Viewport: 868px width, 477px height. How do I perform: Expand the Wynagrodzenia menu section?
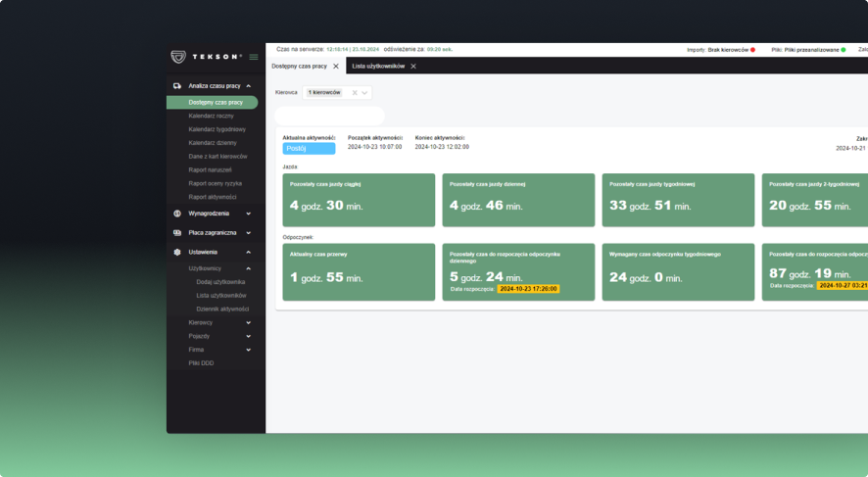[x=248, y=213]
